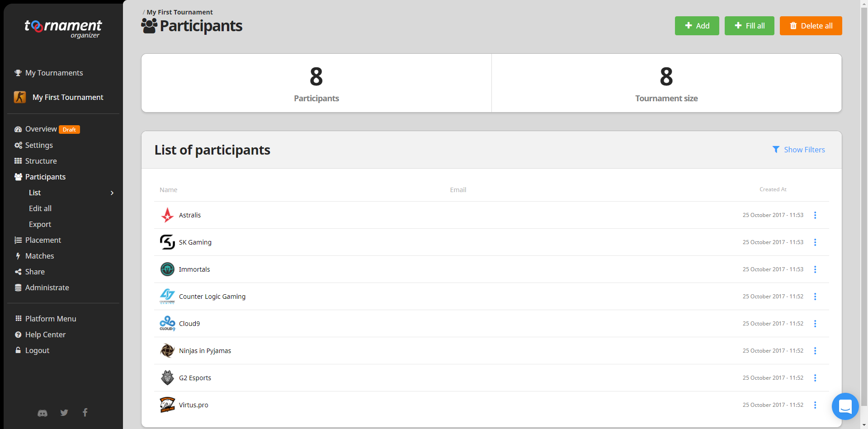The image size is (868, 429).
Task: Select Participants in the sidebar
Action: [x=45, y=177]
